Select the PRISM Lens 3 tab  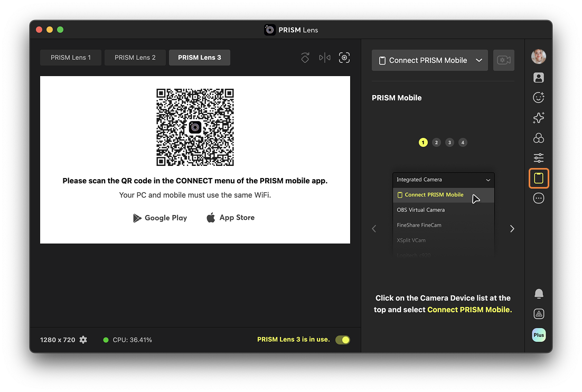pos(199,58)
